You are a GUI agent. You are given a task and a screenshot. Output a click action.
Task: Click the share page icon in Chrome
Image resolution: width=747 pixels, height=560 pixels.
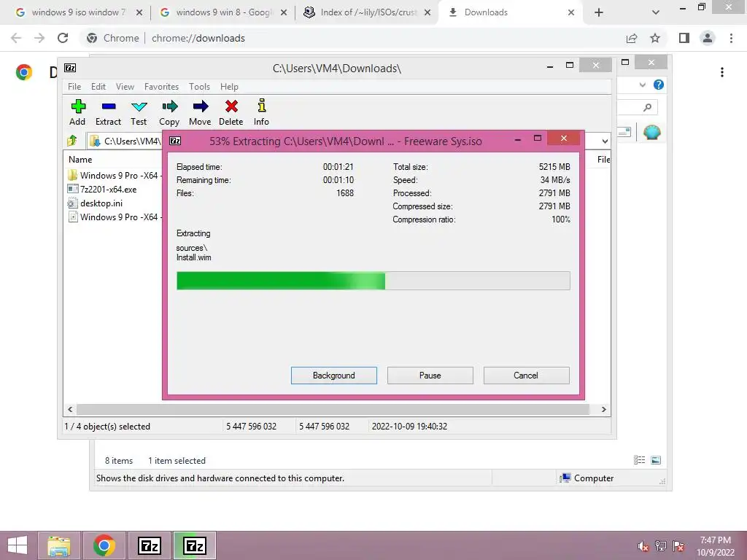632,38
